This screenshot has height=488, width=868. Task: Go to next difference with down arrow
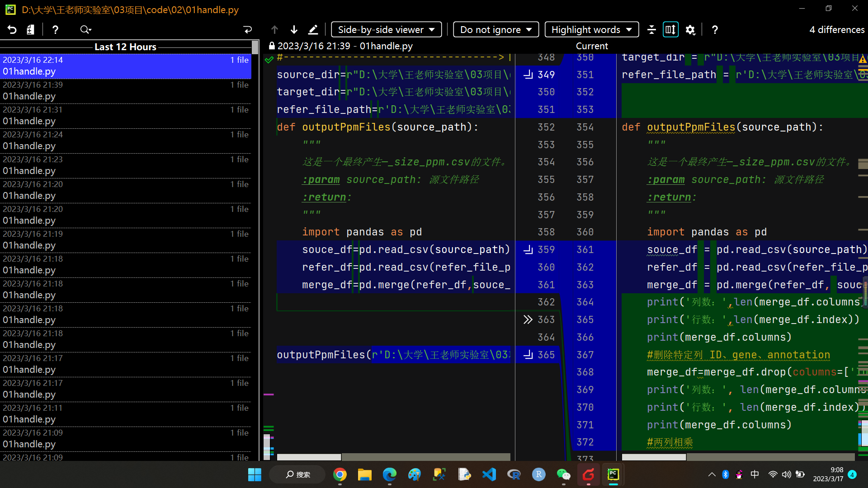pyautogui.click(x=294, y=30)
